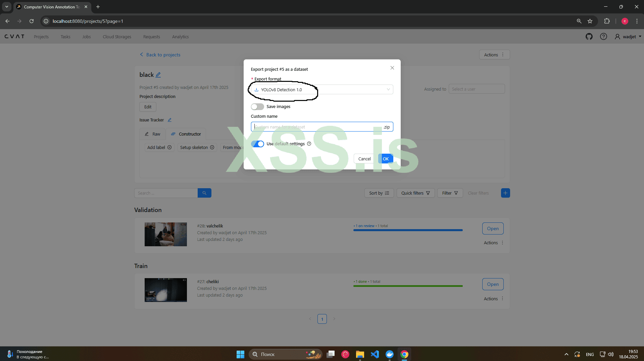Viewport: 644px width, 361px height.
Task: Open the Assigned to user dropdown
Action: [x=477, y=89]
